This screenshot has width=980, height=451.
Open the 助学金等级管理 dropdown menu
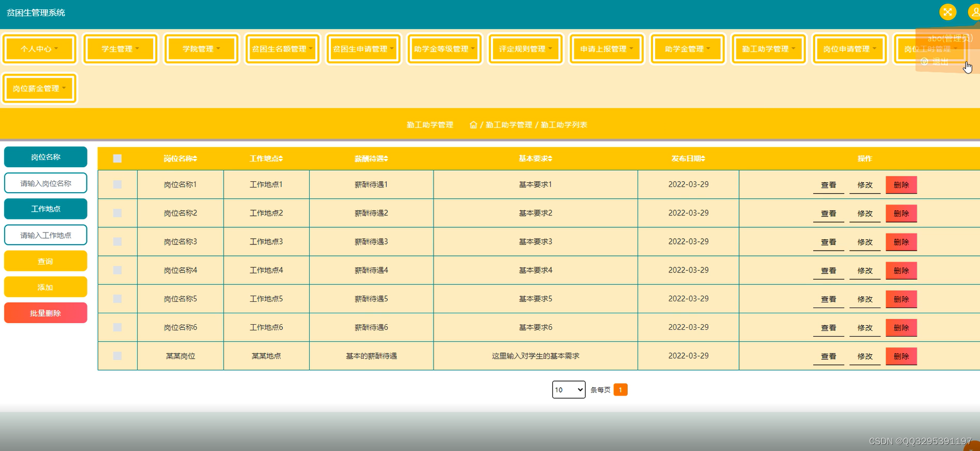tap(444, 49)
